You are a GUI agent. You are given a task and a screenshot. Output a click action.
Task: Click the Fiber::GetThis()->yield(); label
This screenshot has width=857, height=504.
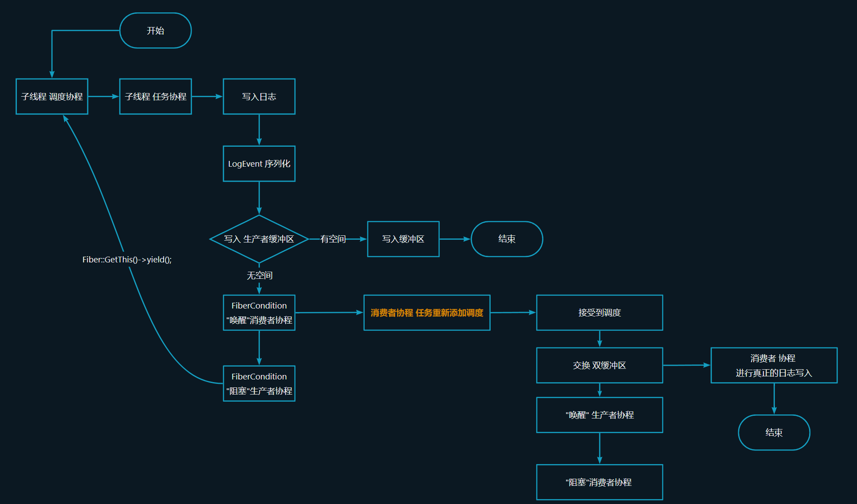pos(127,260)
